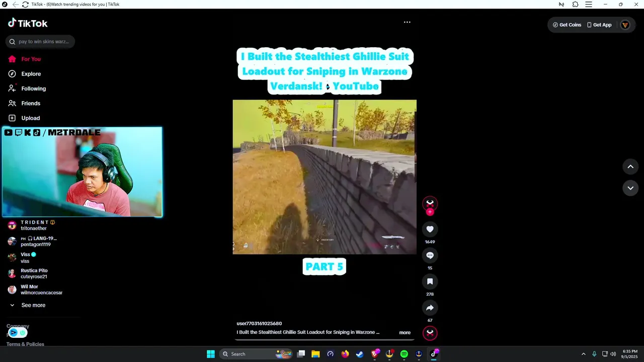This screenshot has height=362, width=644.
Task: Bookmark the video to favorites
Action: pos(430,282)
